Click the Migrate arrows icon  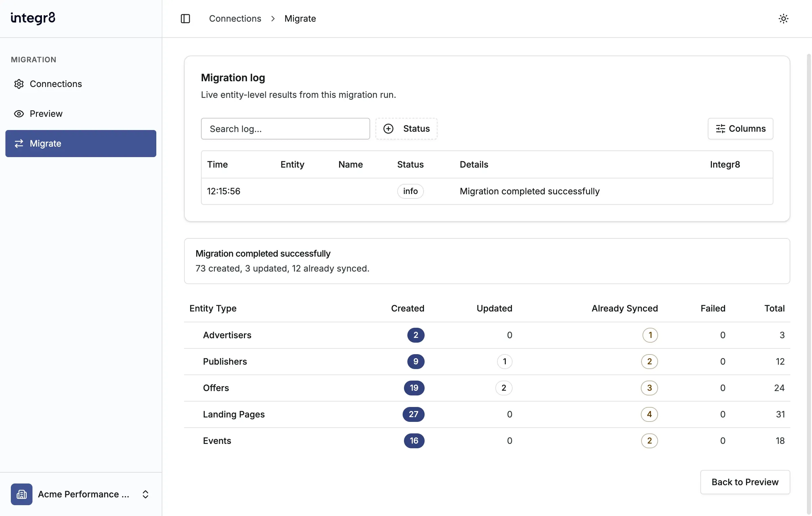point(19,144)
